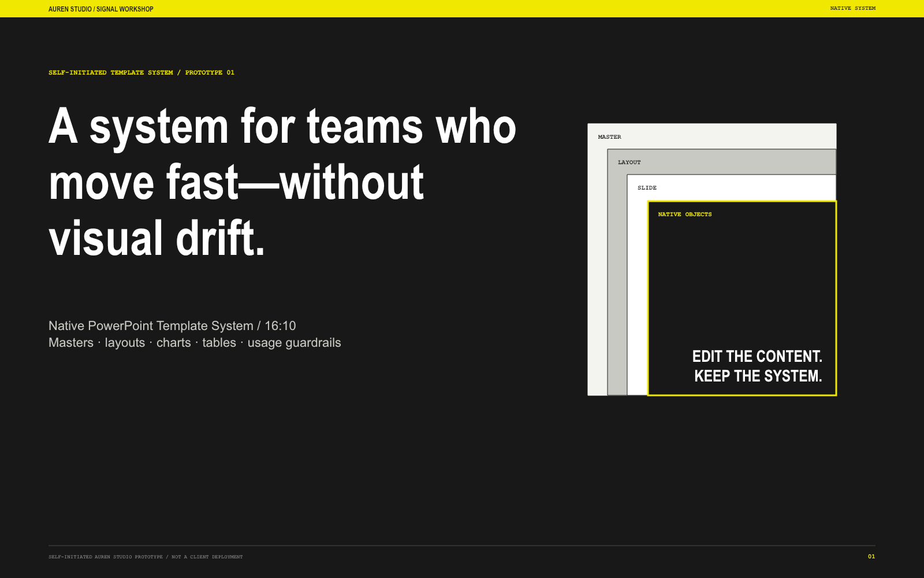The height and width of the screenshot is (578, 924).
Task: Select the main headline about visual drift
Action: (282, 181)
